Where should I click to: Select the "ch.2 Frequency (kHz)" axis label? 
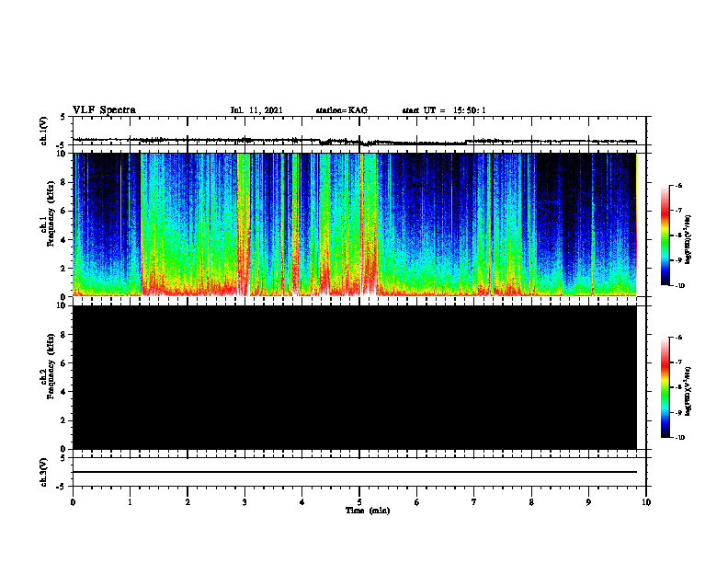[x=48, y=367]
